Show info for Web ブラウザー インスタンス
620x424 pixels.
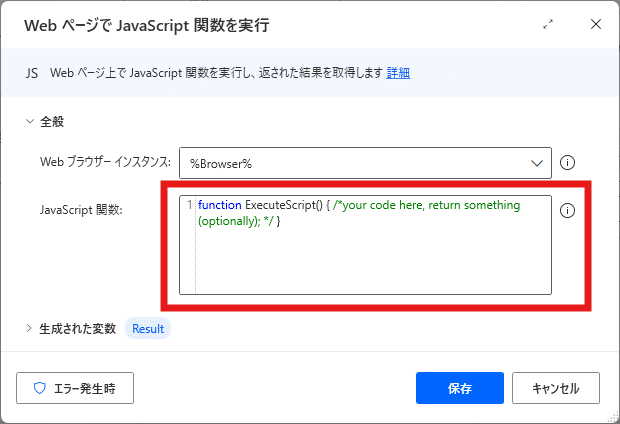point(567,163)
